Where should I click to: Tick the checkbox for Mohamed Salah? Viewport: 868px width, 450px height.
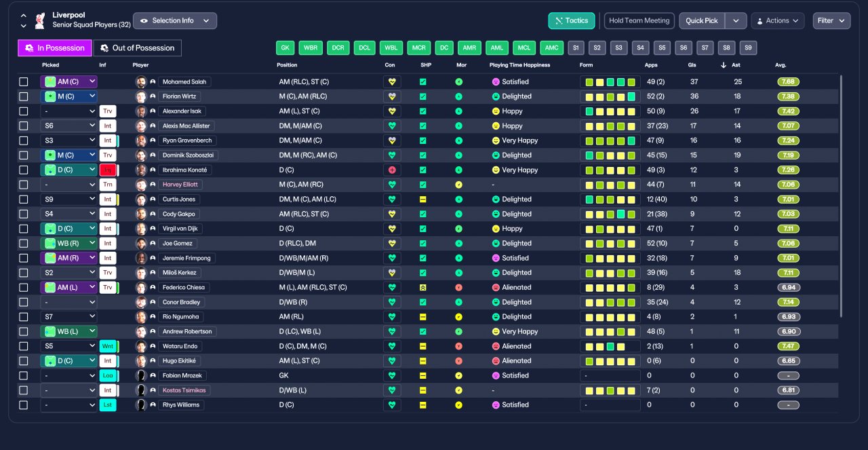tap(24, 81)
